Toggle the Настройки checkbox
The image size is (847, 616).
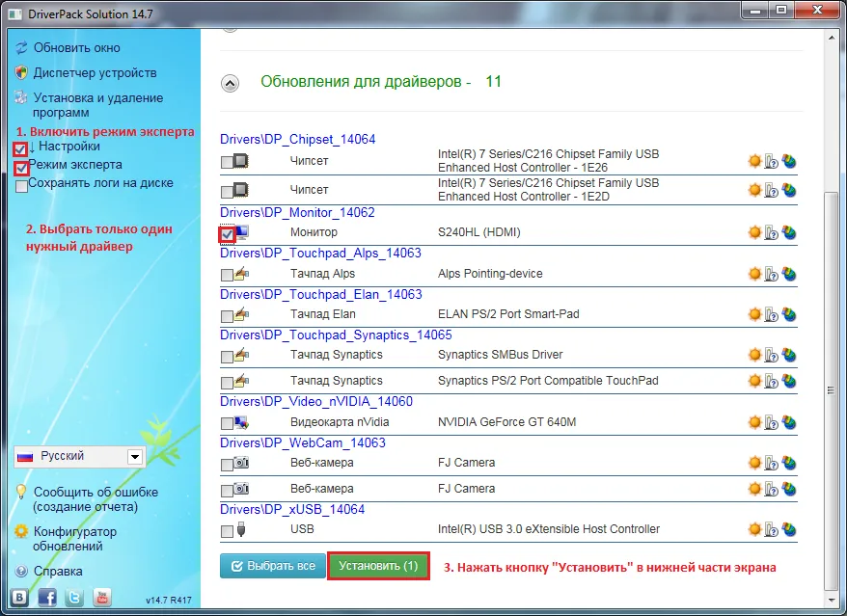[20, 149]
